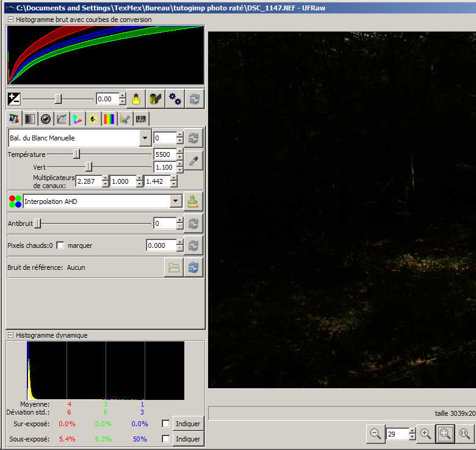Viewport: 476px width, 450px height.
Task: Zoom in with the plus magnifier
Action: pyautogui.click(x=425, y=434)
